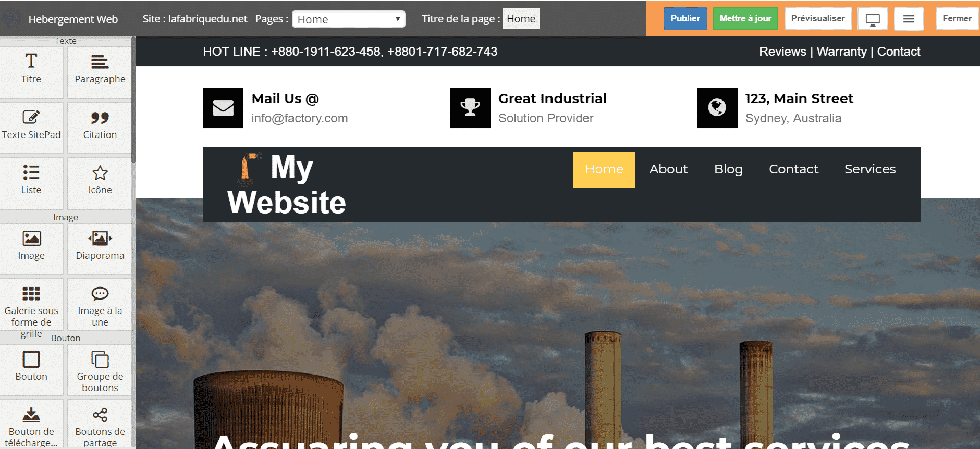Edit the Titre de la page field
980x449 pixels.
(521, 19)
